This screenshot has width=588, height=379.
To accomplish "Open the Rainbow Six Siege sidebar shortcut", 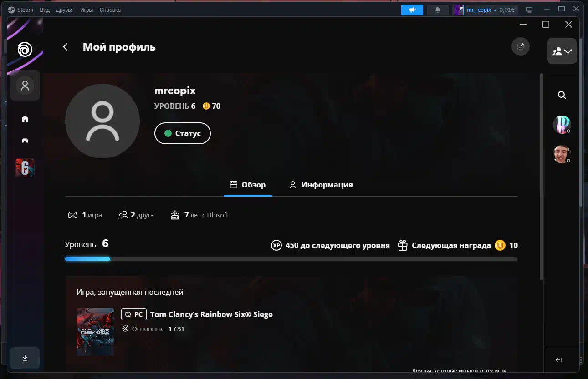I will (25, 168).
